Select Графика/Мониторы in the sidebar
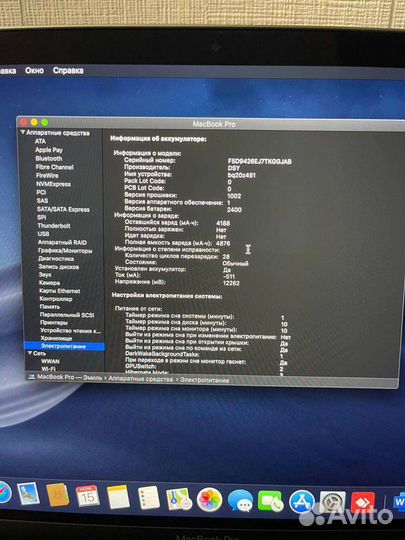Image resolution: width=405 pixels, height=540 pixels. pos(65,251)
